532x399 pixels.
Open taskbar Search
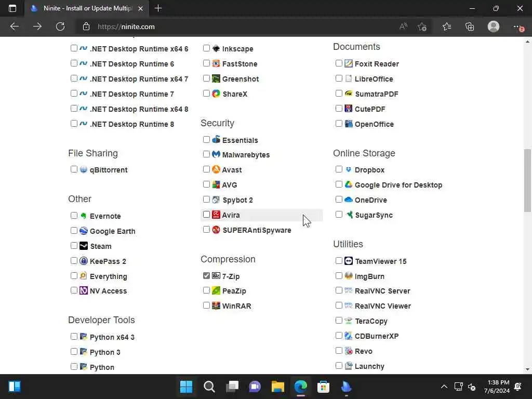[209, 387]
